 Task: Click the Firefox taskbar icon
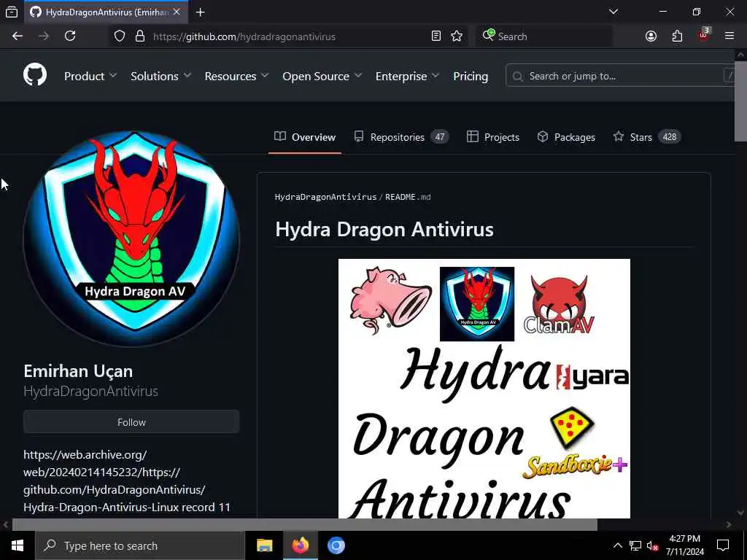(300, 545)
